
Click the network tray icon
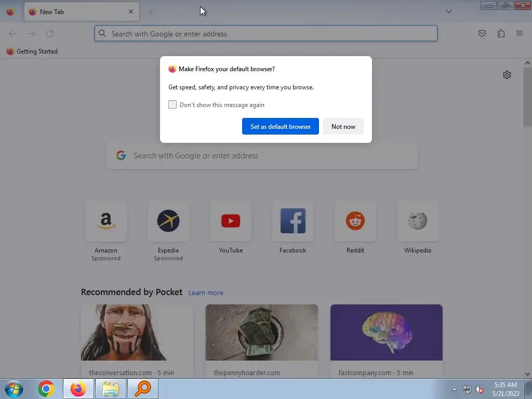coord(467,390)
